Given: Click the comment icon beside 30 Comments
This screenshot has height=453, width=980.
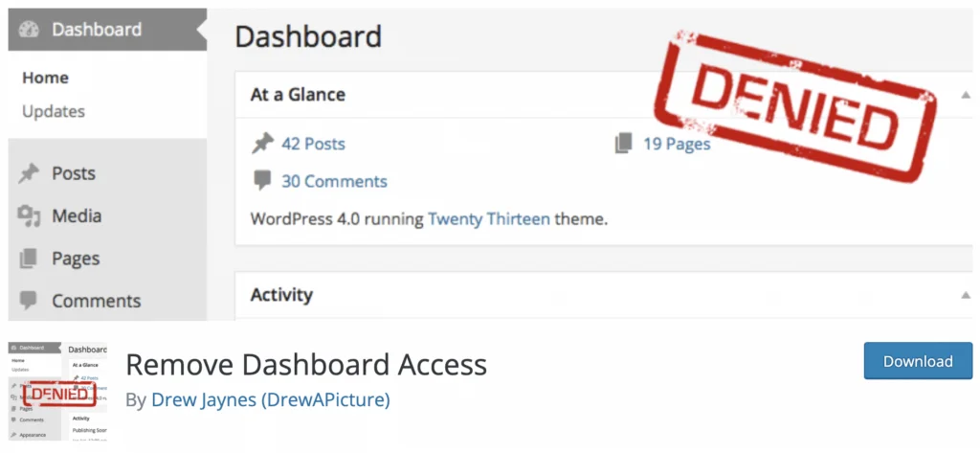Looking at the screenshot, I should coord(262,181).
